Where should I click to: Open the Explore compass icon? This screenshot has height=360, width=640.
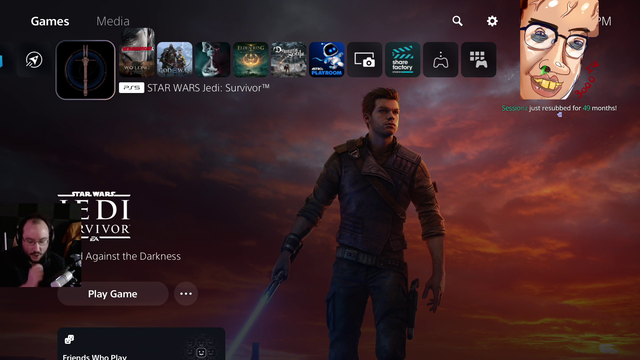tap(34, 60)
